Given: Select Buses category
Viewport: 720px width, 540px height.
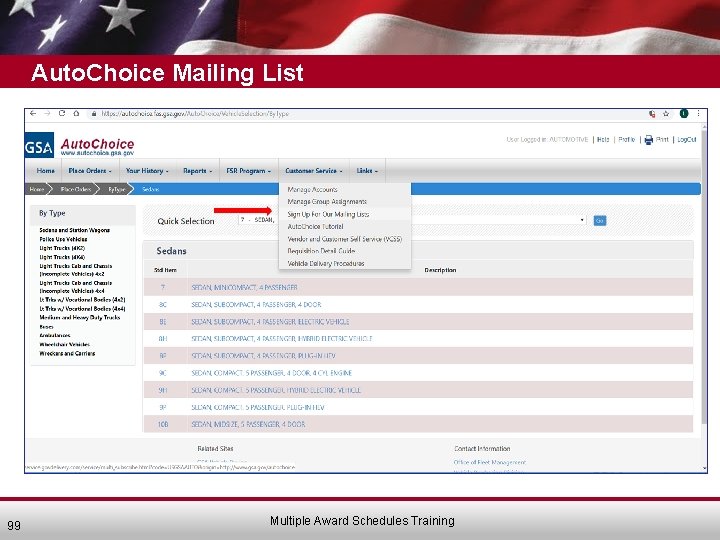Looking at the screenshot, I should [x=46, y=327].
